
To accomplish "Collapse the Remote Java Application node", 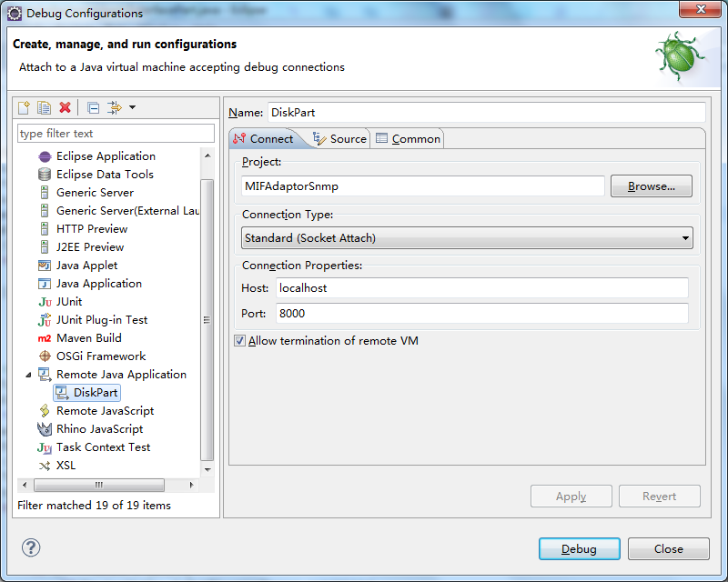I will pos(27,374).
